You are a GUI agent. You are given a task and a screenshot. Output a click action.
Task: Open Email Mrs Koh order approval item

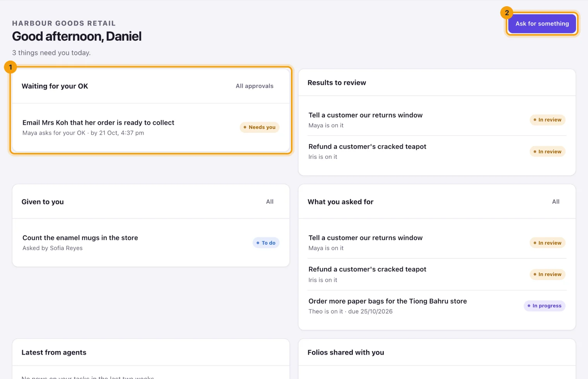coord(151,127)
